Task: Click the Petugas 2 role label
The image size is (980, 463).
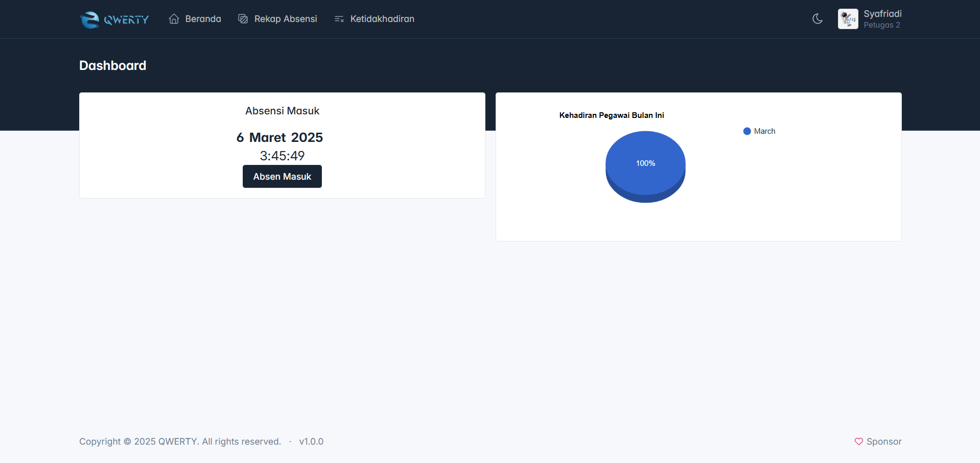Action: pos(882,25)
